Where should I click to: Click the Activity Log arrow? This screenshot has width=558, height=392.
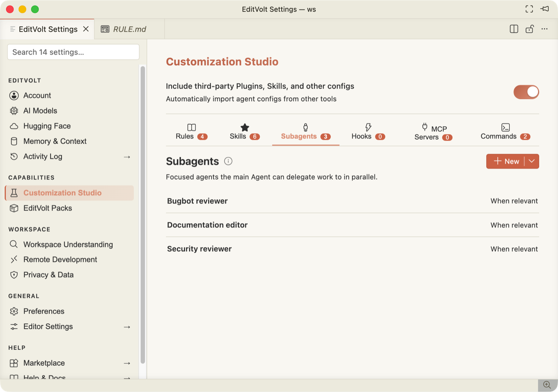pos(127,157)
